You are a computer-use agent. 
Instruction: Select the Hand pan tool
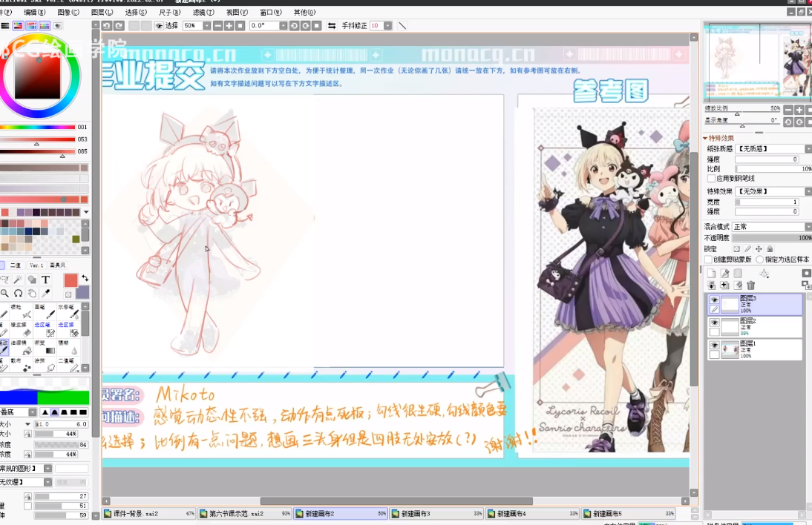(x=32, y=294)
